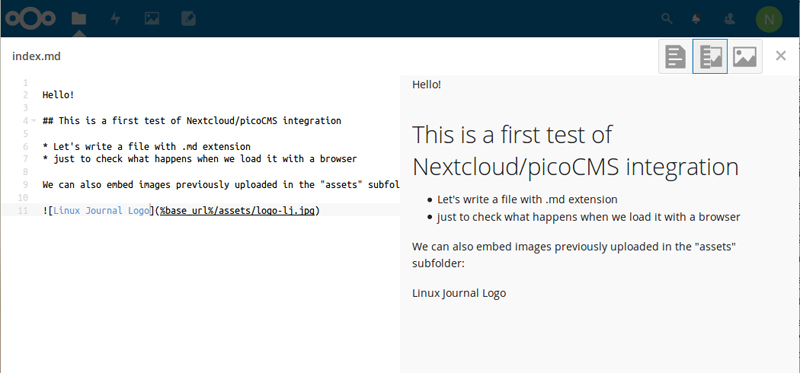This screenshot has width=800, height=373.
Task: Click 'Linux Journal Logo' alt text in editor
Action: click(101, 210)
